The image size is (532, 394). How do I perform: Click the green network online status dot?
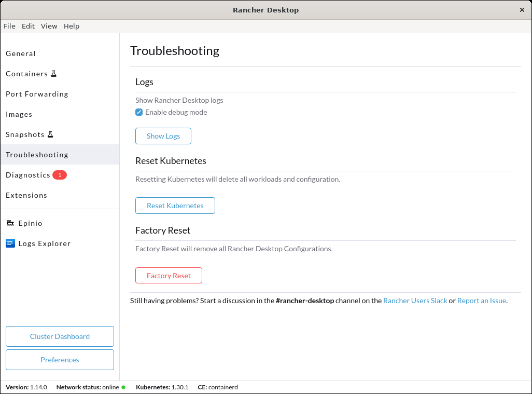coord(123,387)
